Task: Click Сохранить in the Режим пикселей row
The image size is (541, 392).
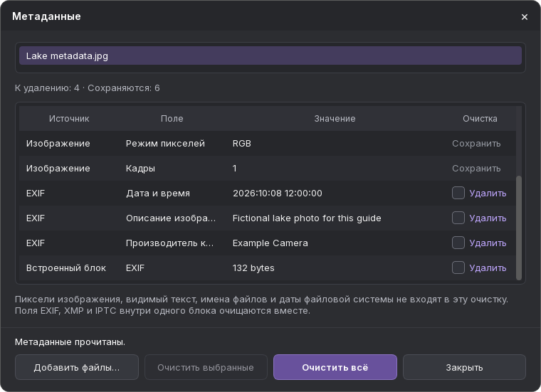Action: coord(476,144)
